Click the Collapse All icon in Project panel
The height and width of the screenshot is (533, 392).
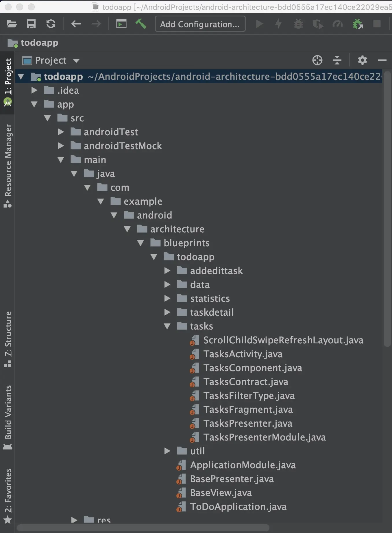point(337,60)
